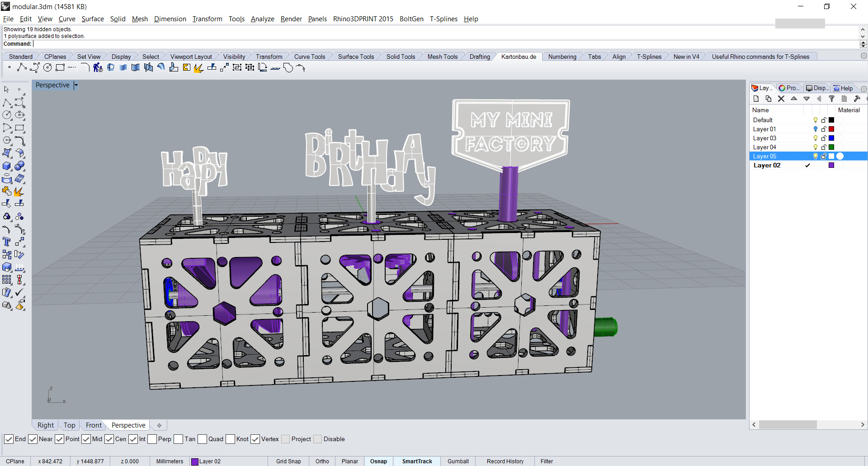The height and width of the screenshot is (466, 868).
Task: Click the Circle tool in top toolbar
Action: coord(47,68)
